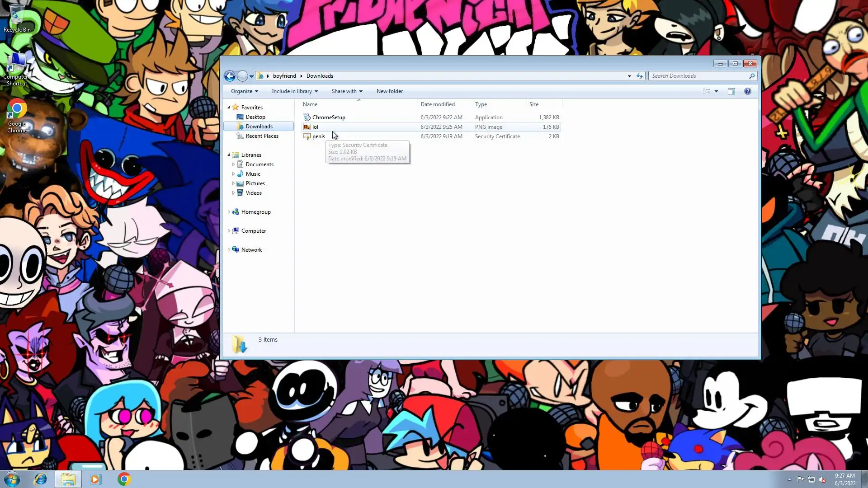The image size is (868, 488).
Task: Click the Back navigation arrow button
Action: tap(230, 76)
